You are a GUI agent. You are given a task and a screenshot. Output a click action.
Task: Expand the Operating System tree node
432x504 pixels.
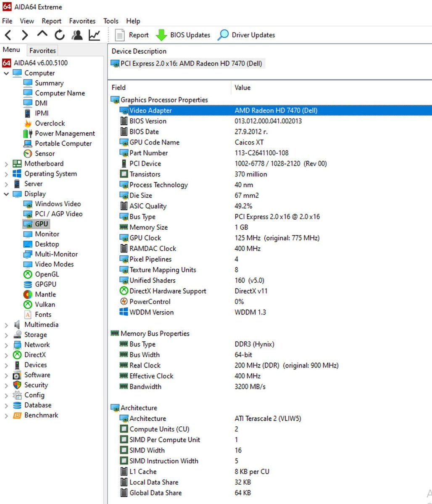pyautogui.click(x=6, y=174)
